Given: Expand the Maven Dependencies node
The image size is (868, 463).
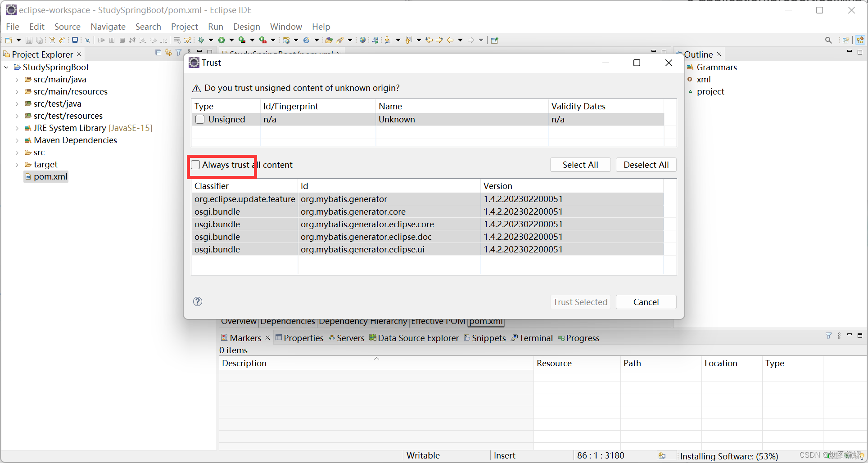Looking at the screenshot, I should click(17, 140).
